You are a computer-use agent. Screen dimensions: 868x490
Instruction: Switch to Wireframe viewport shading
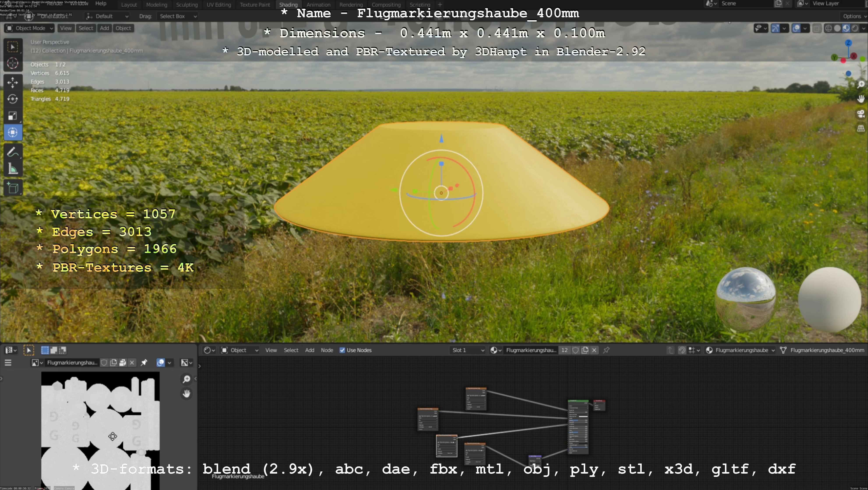click(x=829, y=28)
